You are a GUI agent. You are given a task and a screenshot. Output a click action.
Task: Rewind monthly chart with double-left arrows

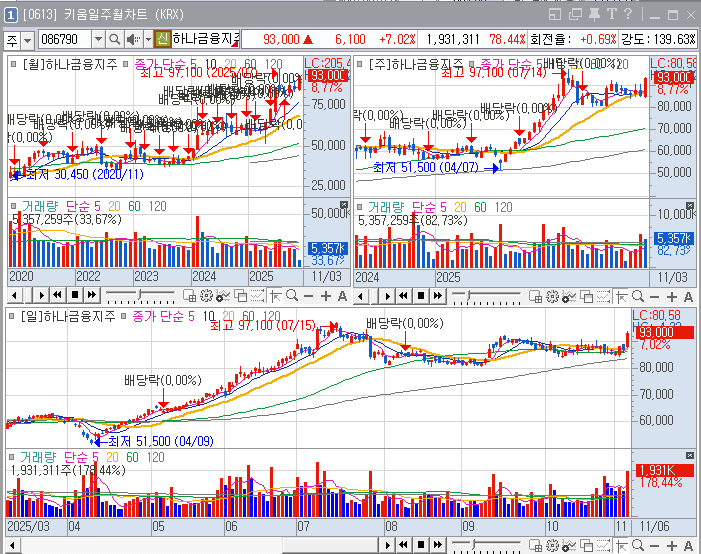(57, 295)
